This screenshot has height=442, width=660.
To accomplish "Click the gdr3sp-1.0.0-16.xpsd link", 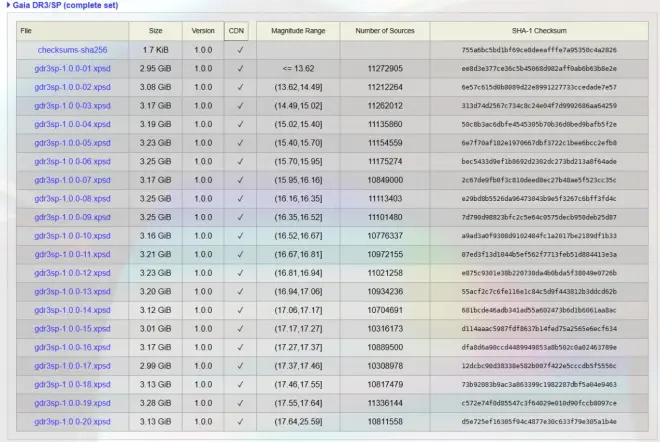I will [x=72, y=347].
